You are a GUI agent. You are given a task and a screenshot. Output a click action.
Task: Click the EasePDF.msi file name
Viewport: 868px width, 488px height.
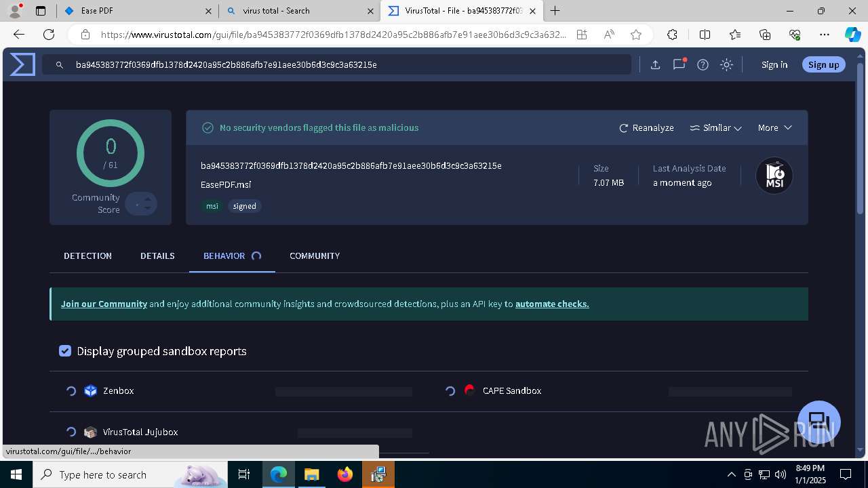coord(226,184)
